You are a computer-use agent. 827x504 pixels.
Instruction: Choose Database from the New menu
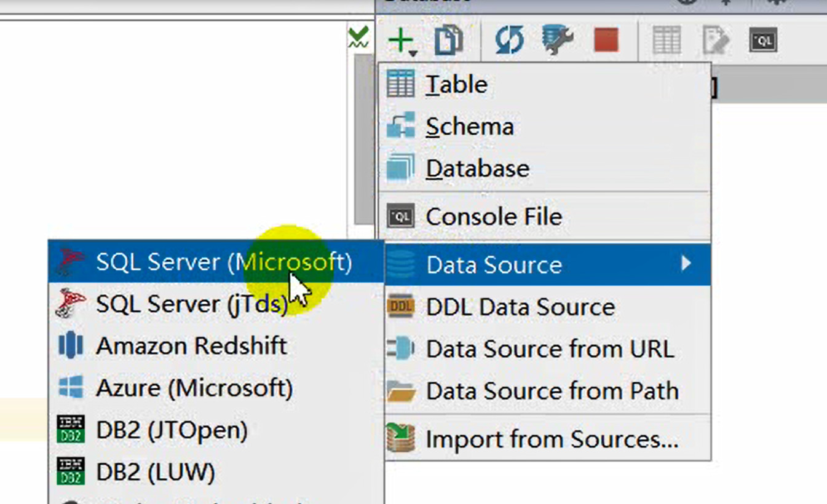coord(545,168)
